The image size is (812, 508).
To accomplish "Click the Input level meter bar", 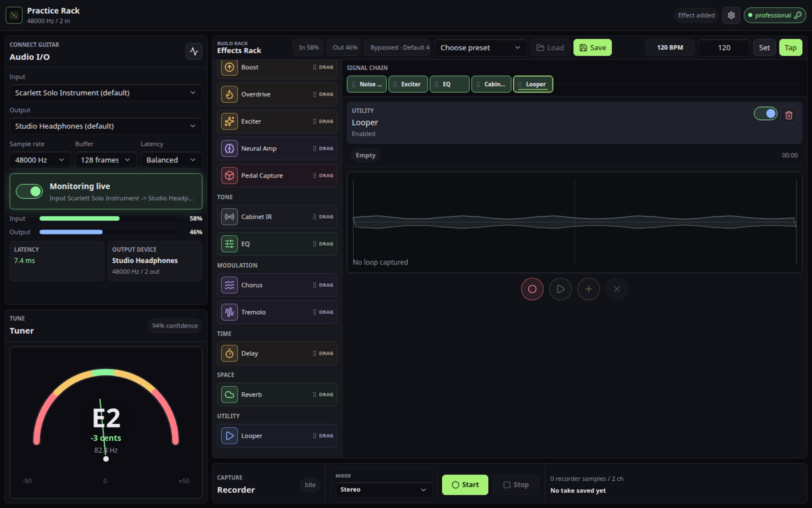I will pyautogui.click(x=108, y=219).
